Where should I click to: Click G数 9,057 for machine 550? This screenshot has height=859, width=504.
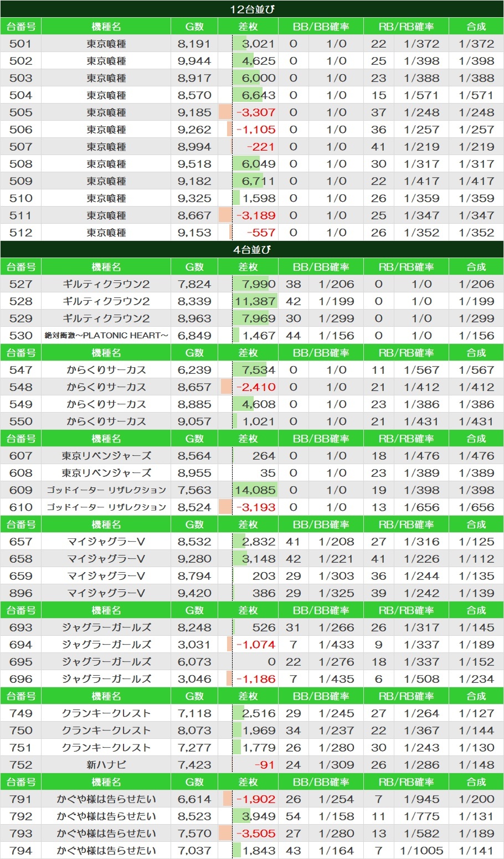(x=194, y=421)
